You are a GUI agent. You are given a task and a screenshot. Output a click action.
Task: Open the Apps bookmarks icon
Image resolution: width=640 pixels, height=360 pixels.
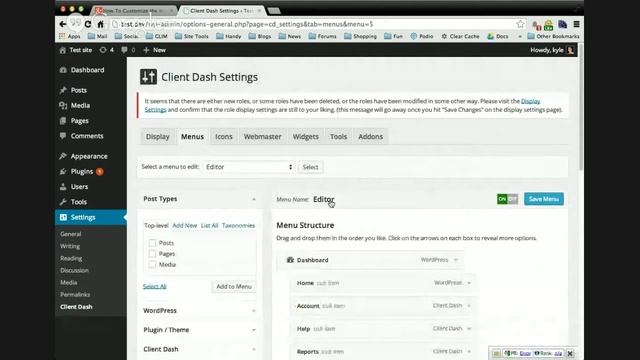point(62,36)
